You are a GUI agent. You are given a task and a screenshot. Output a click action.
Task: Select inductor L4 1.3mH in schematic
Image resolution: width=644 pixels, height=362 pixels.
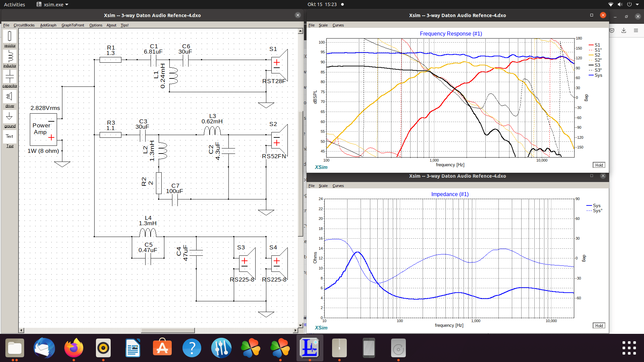click(148, 233)
